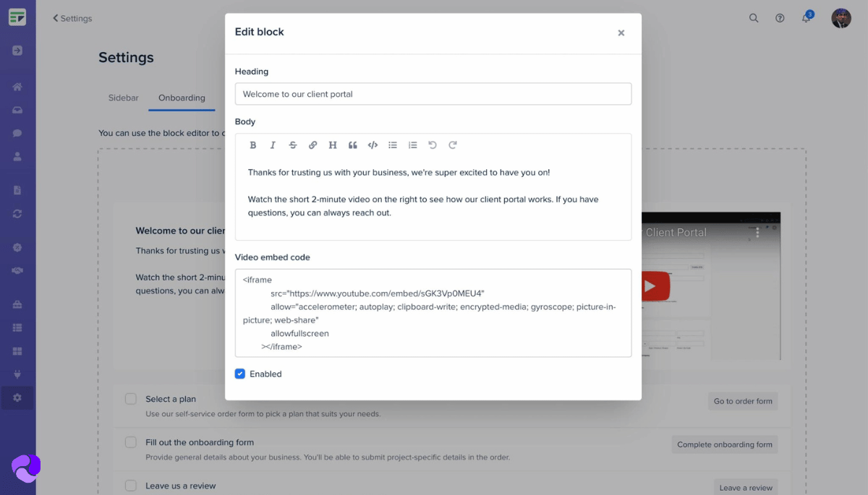Insert a hyperlink using the link icon

tap(312, 145)
